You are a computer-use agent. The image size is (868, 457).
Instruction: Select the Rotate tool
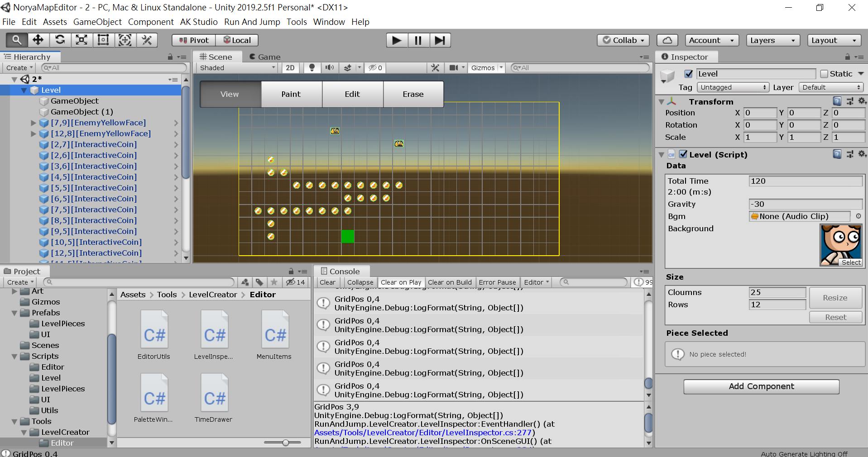60,40
